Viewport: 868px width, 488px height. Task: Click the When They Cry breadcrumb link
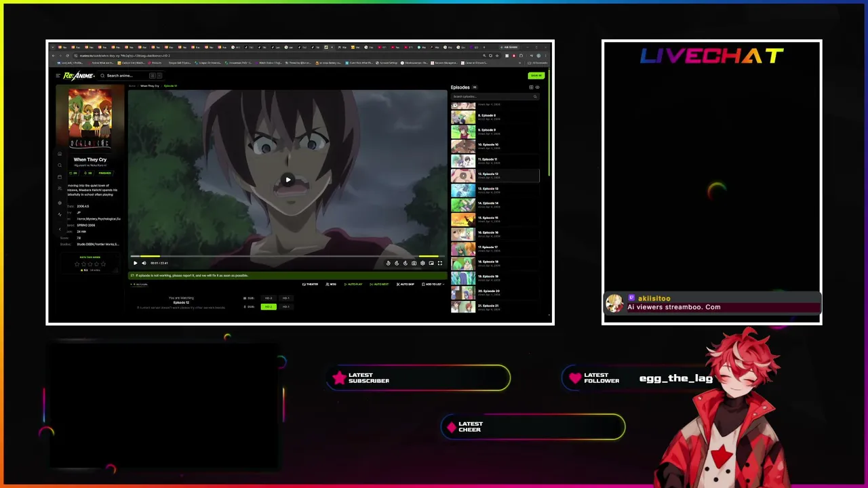[x=150, y=86]
